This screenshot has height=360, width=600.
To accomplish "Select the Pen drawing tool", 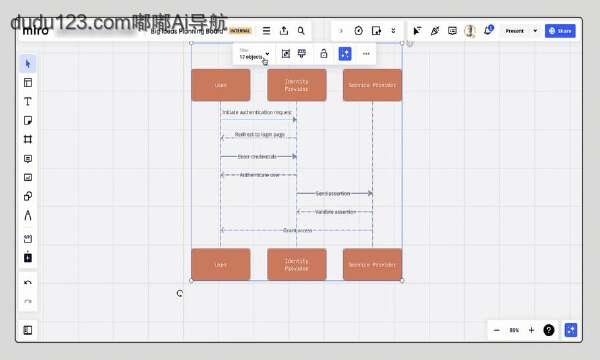I will coord(28,215).
